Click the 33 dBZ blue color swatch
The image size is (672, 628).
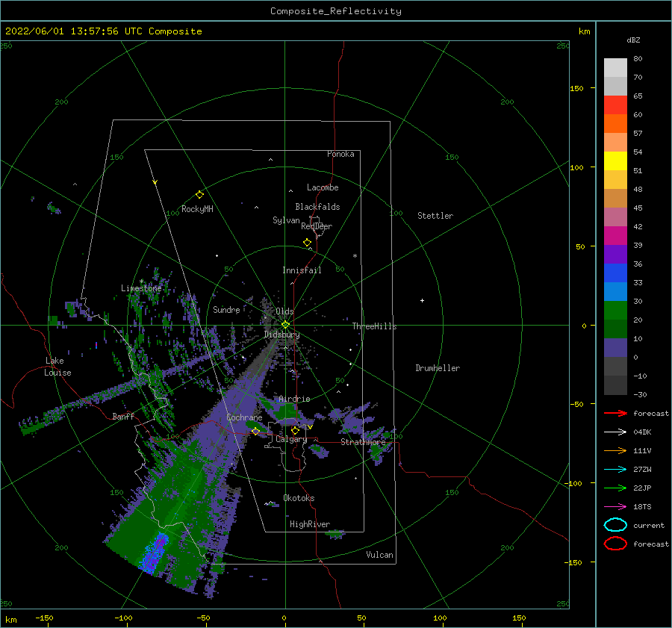615,273
